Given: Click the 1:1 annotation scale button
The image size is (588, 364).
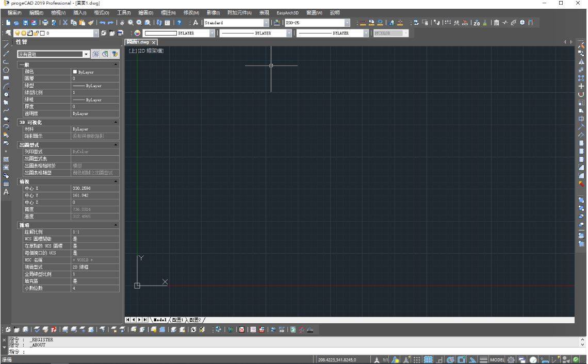Looking at the screenshot, I should point(385,359).
